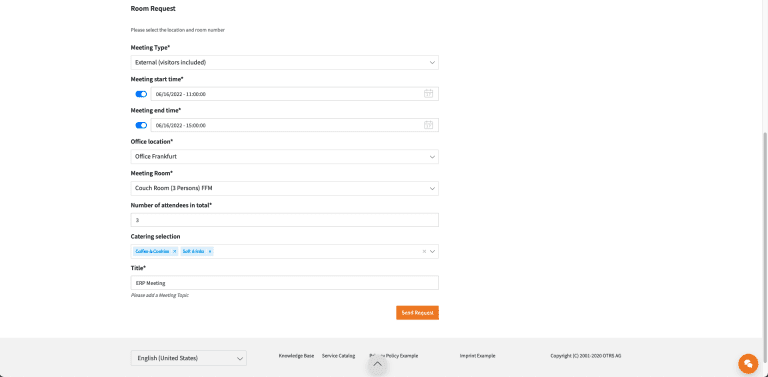Open the calendar picker for meeting start time
The height and width of the screenshot is (377, 768).
(x=429, y=94)
